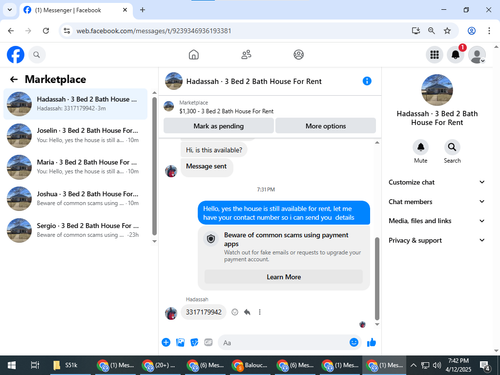Bookmark this page with the star icon
Viewport: 500px width, 375px height.
[447, 31]
